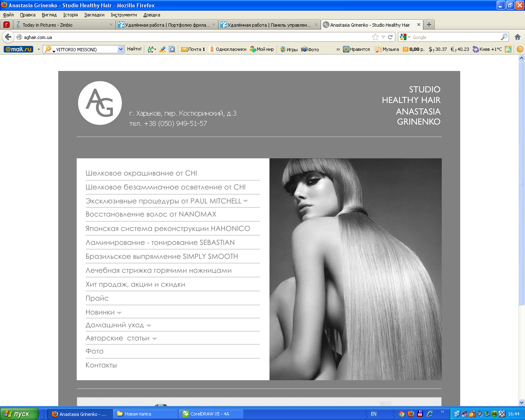Click the Найти! search button
525x420 pixels.
pos(134,49)
